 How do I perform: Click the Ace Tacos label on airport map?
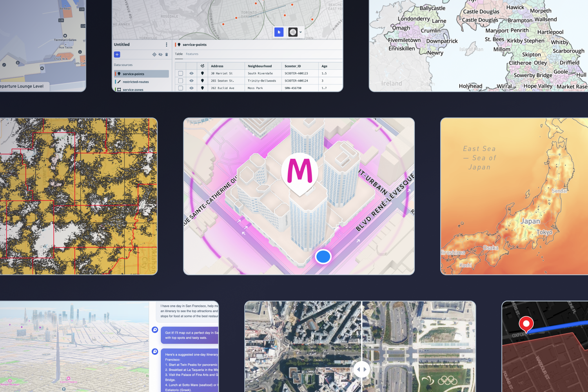[x=66, y=47]
